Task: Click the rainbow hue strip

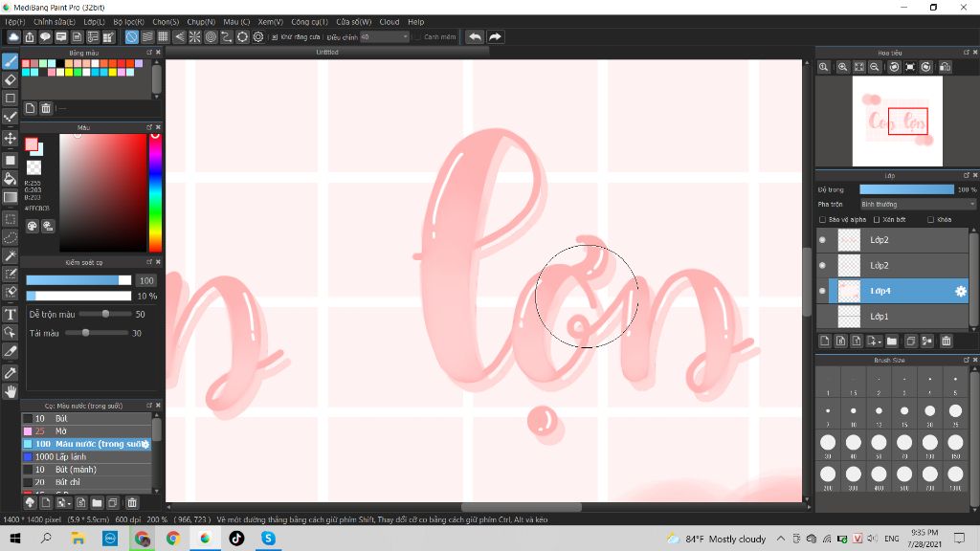Action: pos(155,192)
